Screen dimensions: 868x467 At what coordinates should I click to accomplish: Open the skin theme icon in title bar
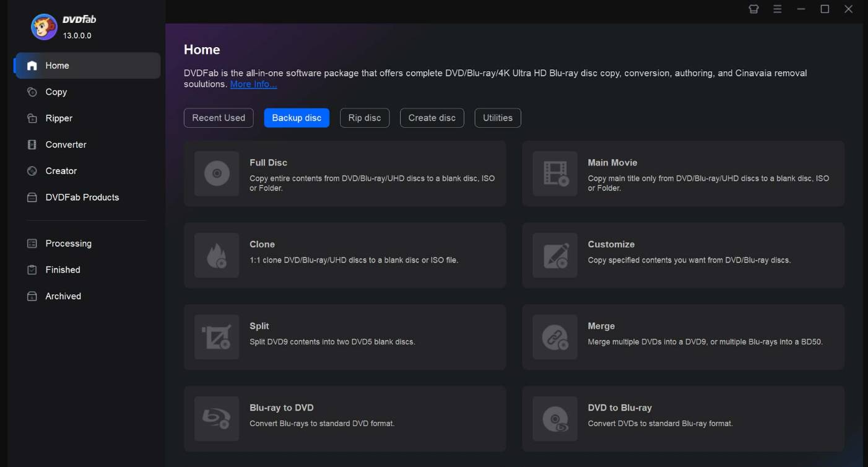[753, 9]
